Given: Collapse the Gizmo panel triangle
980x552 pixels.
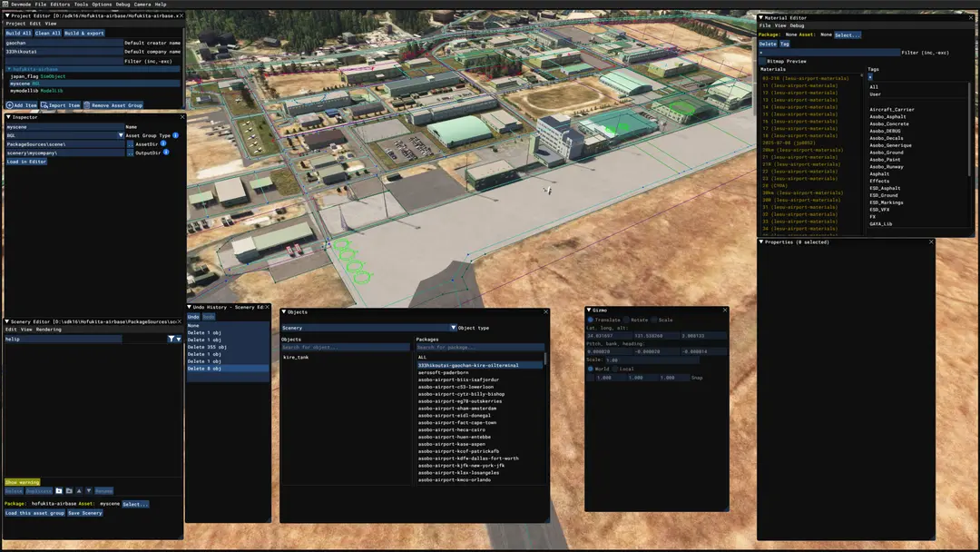Looking at the screenshot, I should (x=589, y=310).
